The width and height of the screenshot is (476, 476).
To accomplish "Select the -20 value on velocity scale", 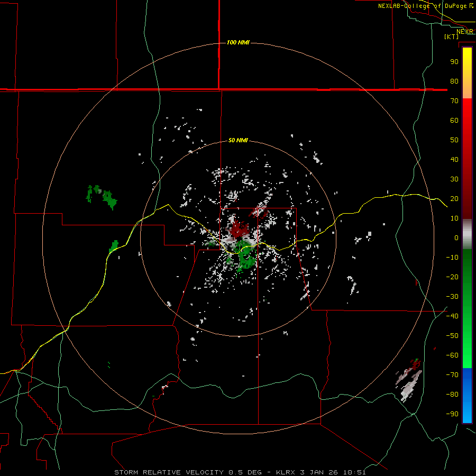I will 452,277.
